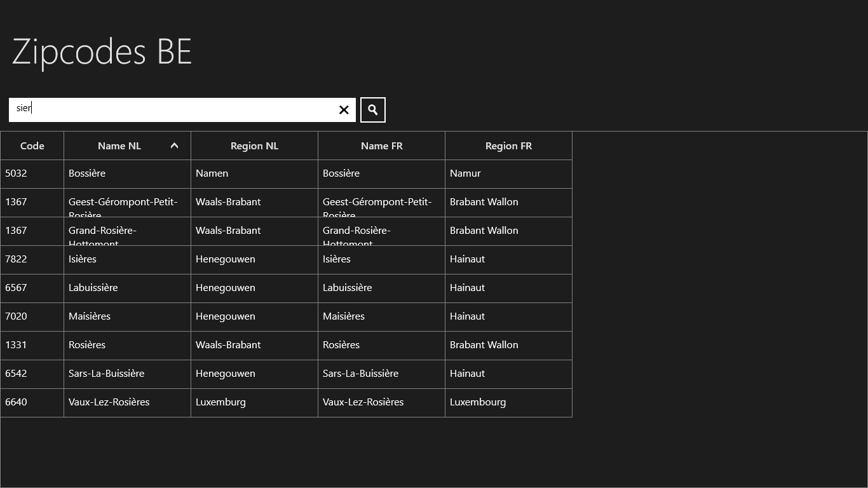Click the sort arrow in Name NL header
The width and height of the screenshot is (868, 488).
pos(174,146)
